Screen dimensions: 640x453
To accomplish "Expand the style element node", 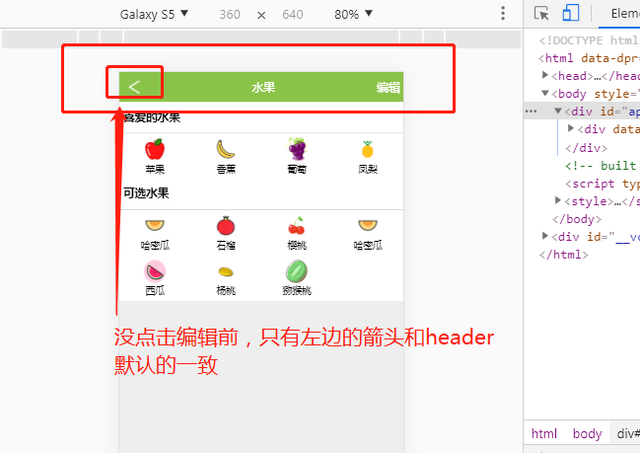I will pyautogui.click(x=558, y=200).
